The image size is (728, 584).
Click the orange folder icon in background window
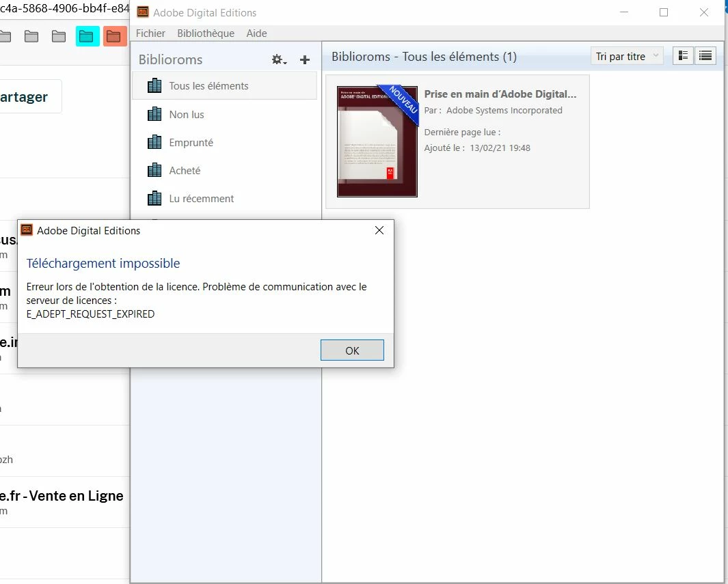(115, 37)
